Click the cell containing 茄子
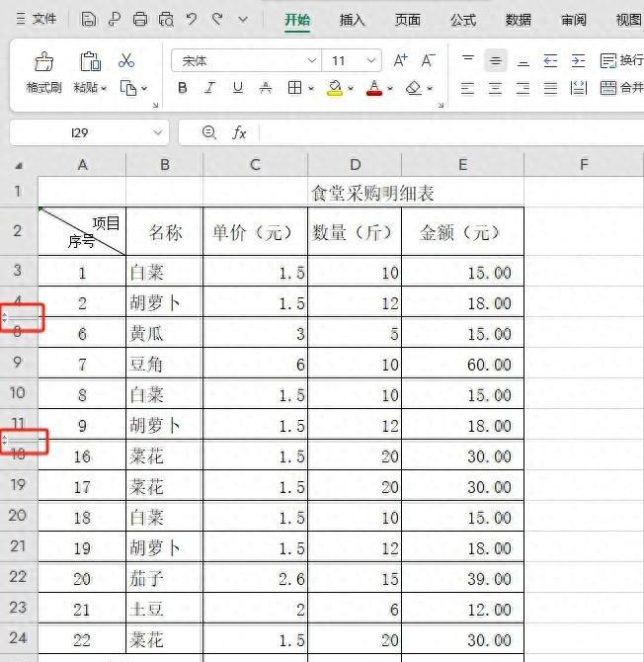644x662 pixels. coord(164,578)
